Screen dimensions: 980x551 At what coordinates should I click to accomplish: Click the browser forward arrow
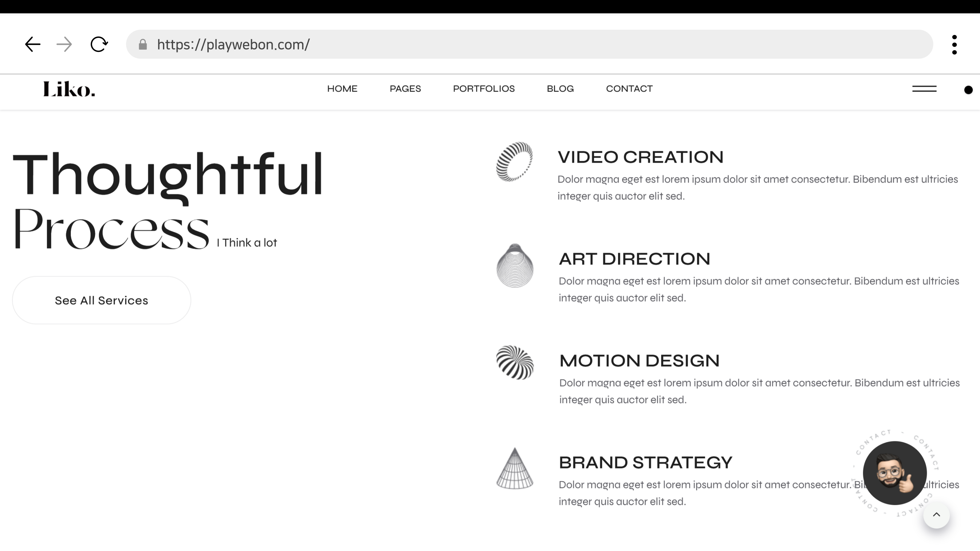pyautogui.click(x=64, y=44)
